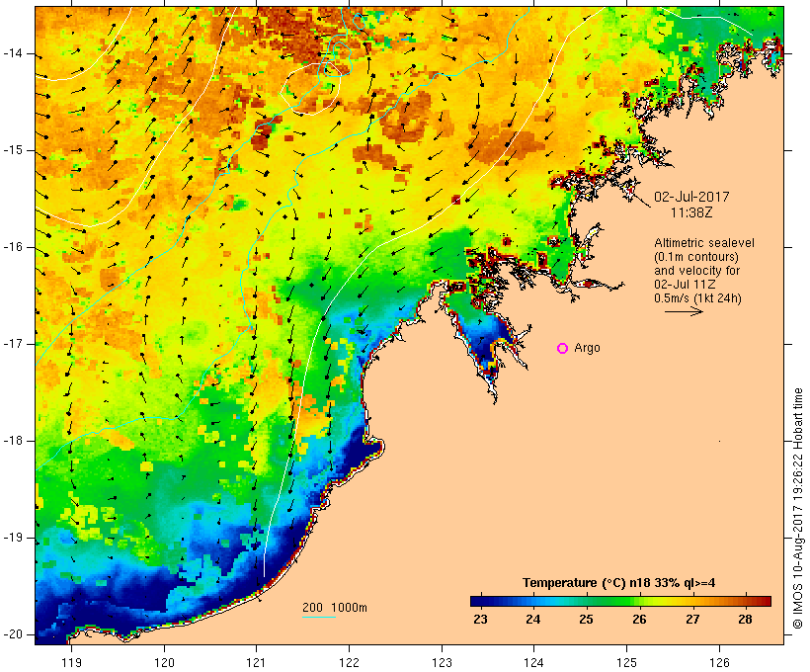Click the latitude axis label '-17'
This screenshot has height=672, width=810.
point(13,344)
